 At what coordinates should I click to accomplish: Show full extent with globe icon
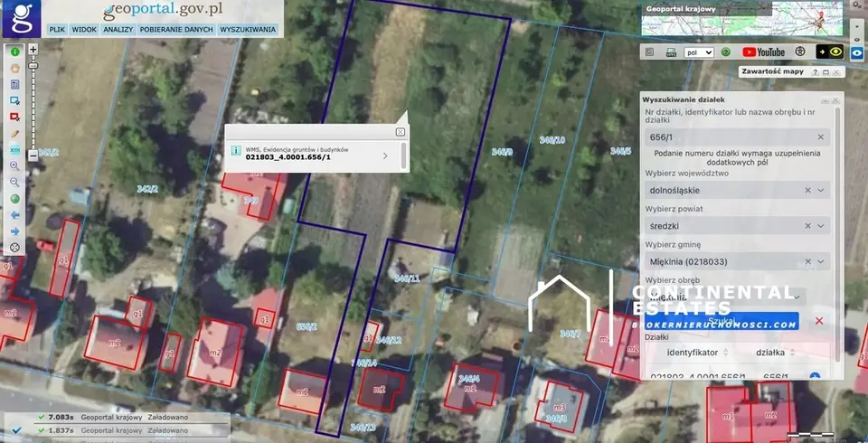tap(15, 198)
